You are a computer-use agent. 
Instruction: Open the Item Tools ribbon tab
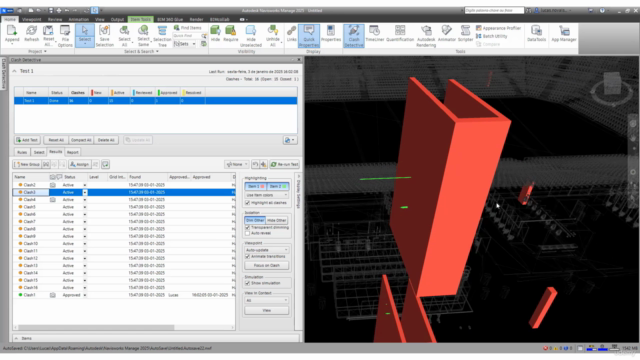140,19
